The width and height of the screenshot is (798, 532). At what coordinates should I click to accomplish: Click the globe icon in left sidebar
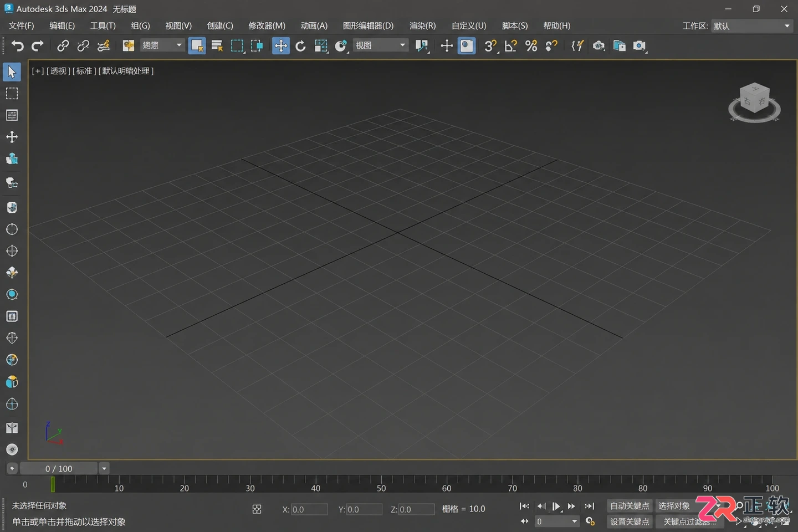click(12, 360)
